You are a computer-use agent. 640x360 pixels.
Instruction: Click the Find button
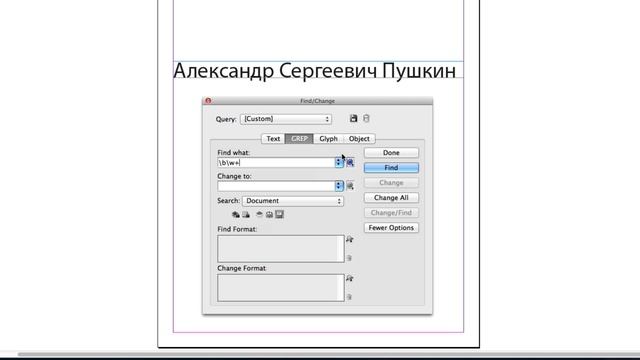click(391, 168)
